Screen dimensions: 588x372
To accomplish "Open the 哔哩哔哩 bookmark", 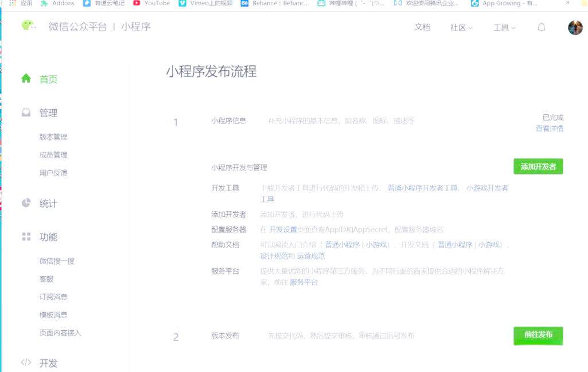I will (x=351, y=3).
